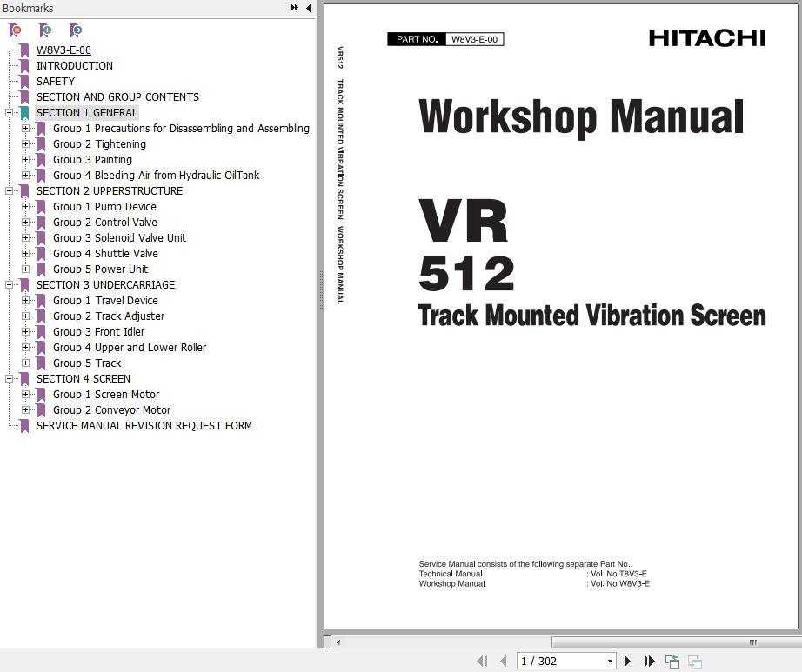Open the page number dropdown
The height and width of the screenshot is (672, 802).
click(610, 662)
